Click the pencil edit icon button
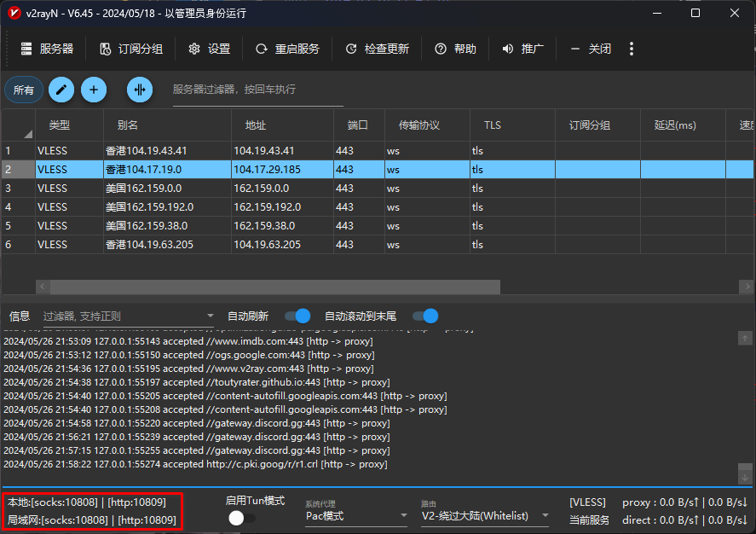Viewport: 756px width, 534px height. tap(61, 90)
